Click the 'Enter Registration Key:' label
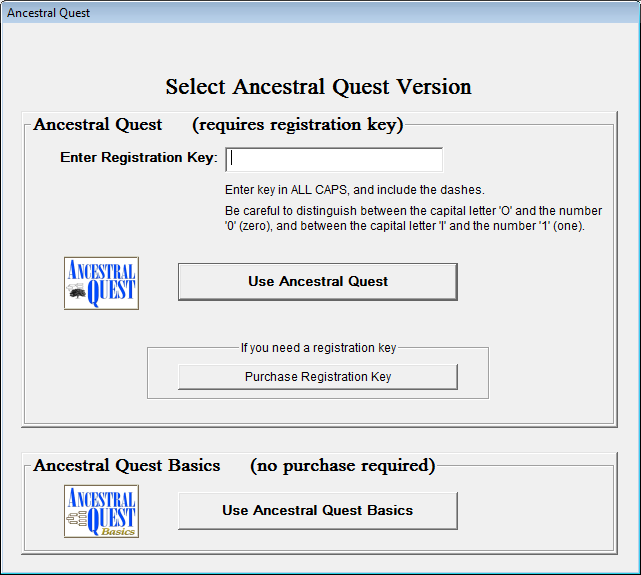The width and height of the screenshot is (641, 575). [x=139, y=157]
